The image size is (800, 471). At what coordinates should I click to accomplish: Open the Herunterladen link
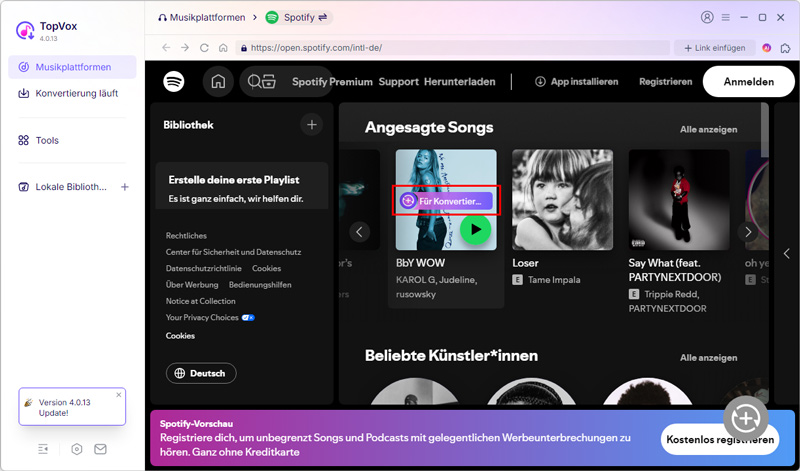pyautogui.click(x=460, y=82)
